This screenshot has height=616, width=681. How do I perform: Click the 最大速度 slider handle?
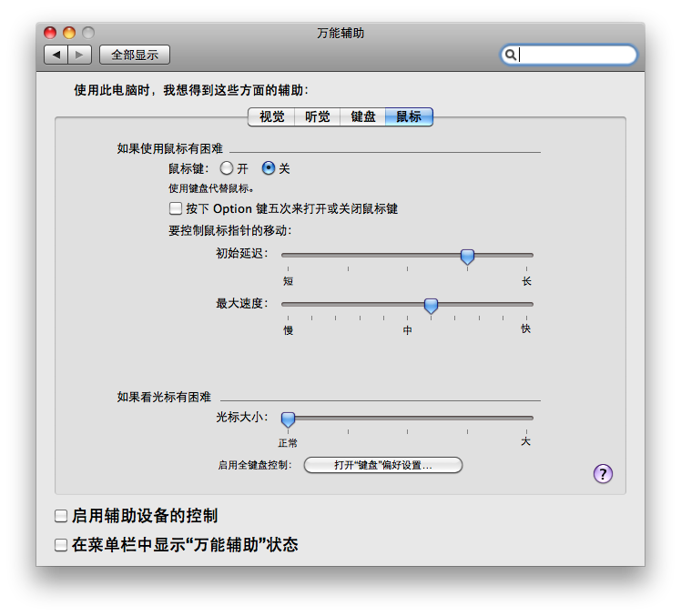432,306
